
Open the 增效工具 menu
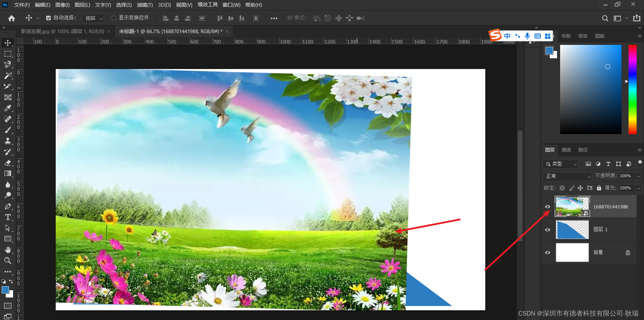207,5
